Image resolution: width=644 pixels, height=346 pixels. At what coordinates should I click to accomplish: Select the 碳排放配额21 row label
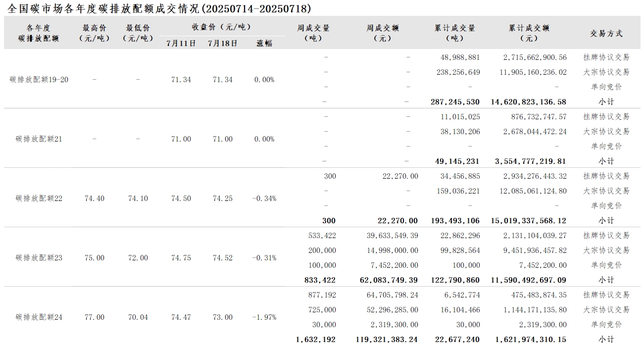pyautogui.click(x=39, y=139)
